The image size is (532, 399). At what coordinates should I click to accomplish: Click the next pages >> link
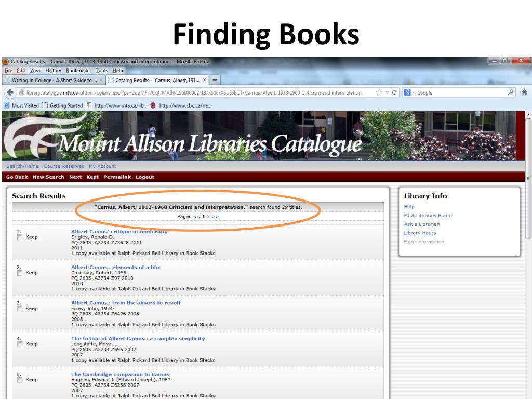pos(215,217)
